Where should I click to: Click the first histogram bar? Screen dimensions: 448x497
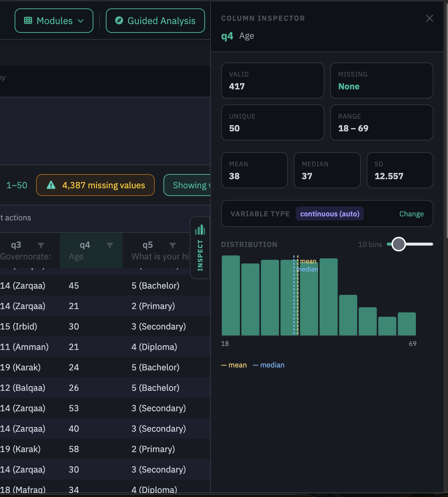point(231,295)
